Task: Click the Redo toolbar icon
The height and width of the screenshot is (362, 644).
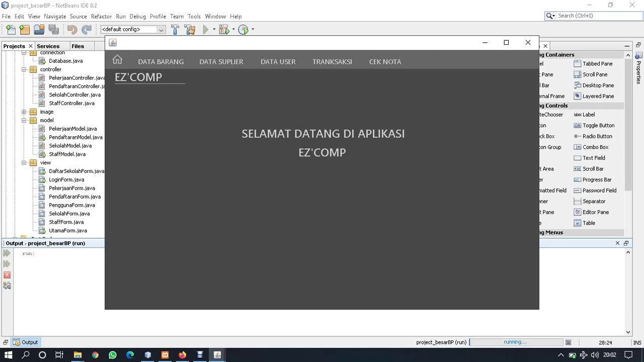Action: [87, 30]
